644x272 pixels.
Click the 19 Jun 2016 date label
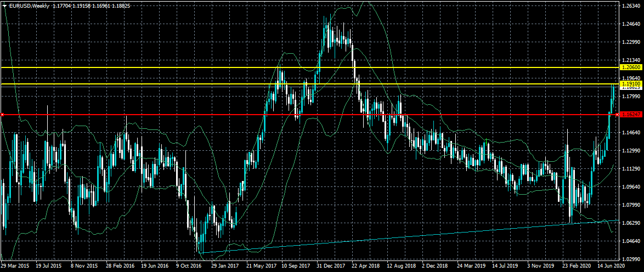pyautogui.click(x=155, y=267)
